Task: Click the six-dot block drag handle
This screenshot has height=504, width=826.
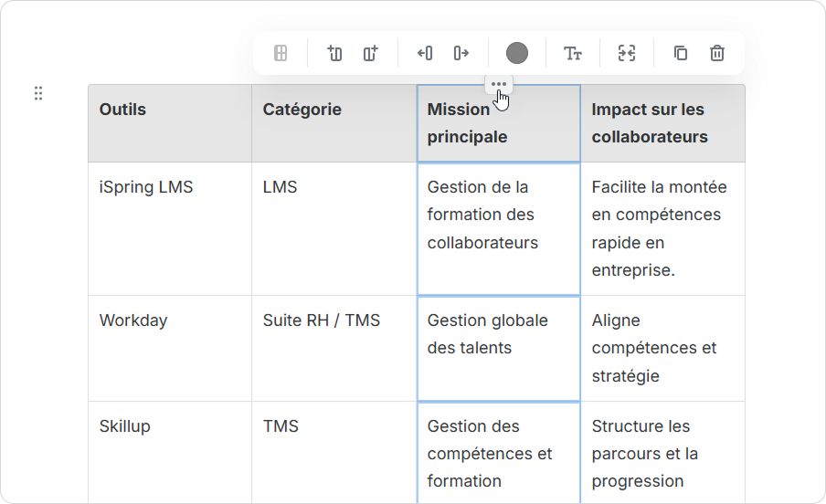Action: point(38,93)
